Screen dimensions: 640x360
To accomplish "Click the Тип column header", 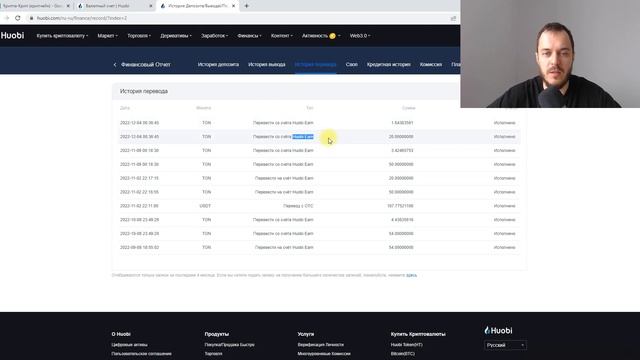I will (310, 108).
